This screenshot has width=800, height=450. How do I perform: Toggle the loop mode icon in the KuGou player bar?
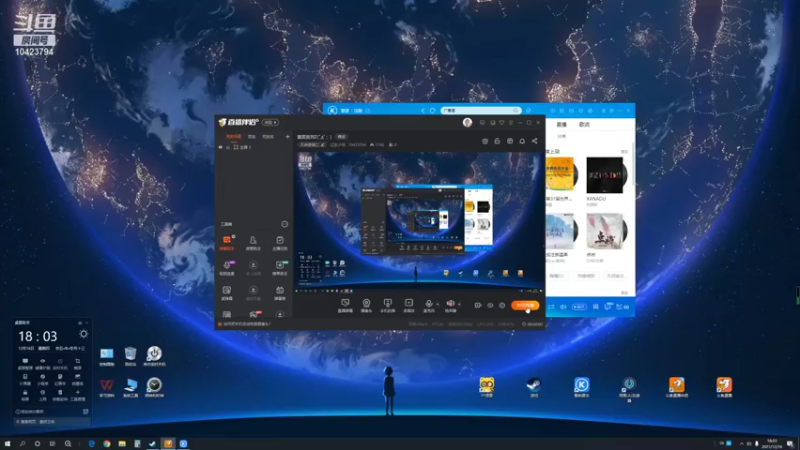[551, 307]
